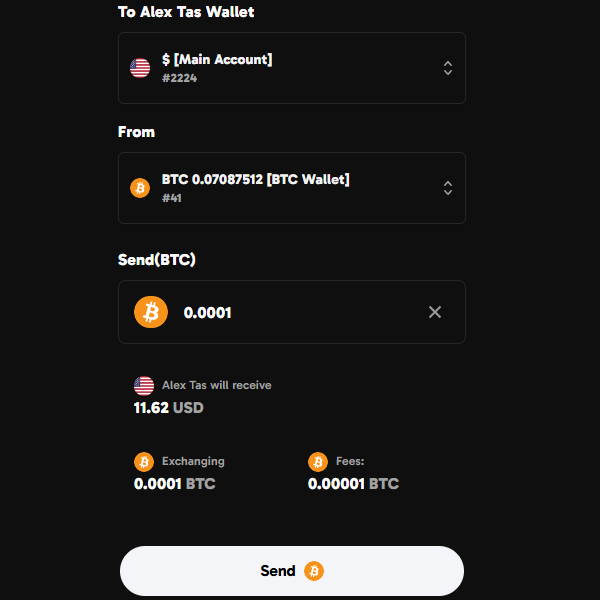Click the Bitcoin icon next to Exchanging
The image size is (600, 600).
pos(144,462)
